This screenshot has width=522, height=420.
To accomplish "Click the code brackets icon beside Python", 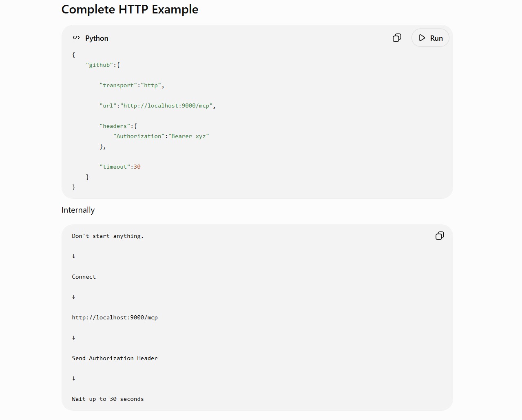I will [76, 38].
